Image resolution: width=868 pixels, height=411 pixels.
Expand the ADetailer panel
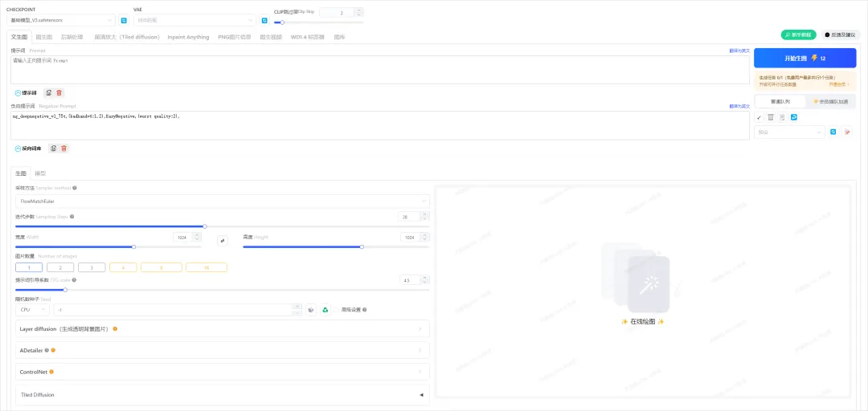tap(223, 350)
